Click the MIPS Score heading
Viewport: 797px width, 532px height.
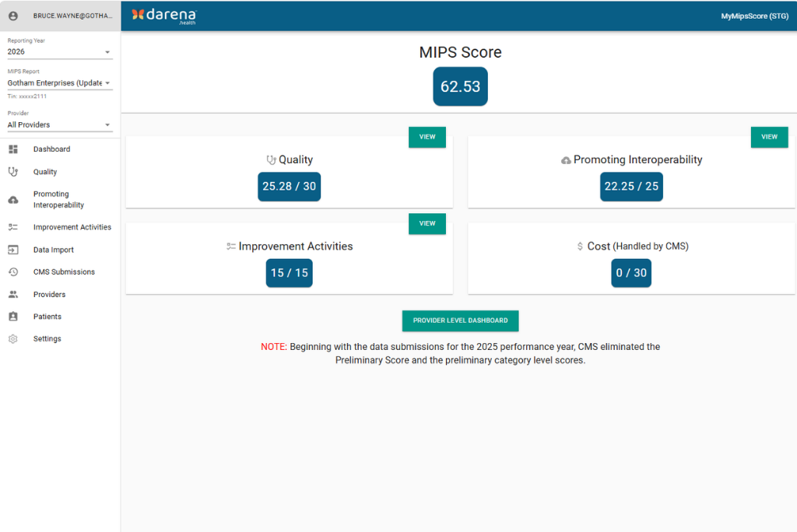460,52
